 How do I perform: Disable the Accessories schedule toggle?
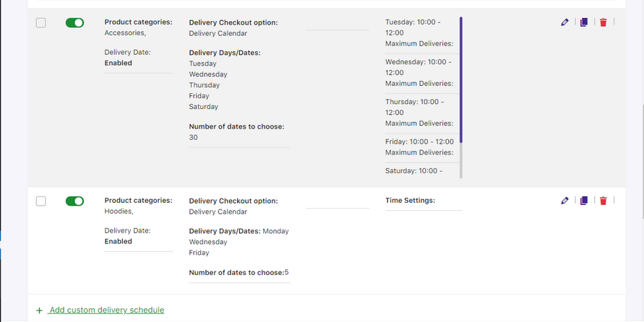74,22
